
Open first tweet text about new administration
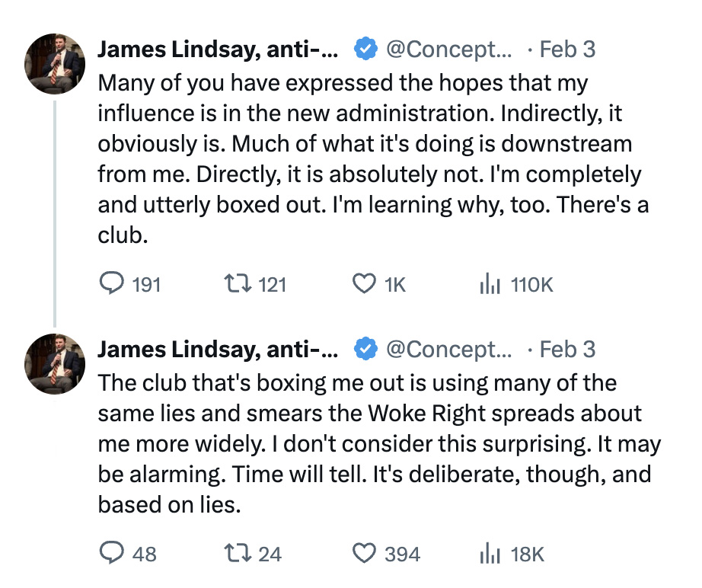click(365, 158)
